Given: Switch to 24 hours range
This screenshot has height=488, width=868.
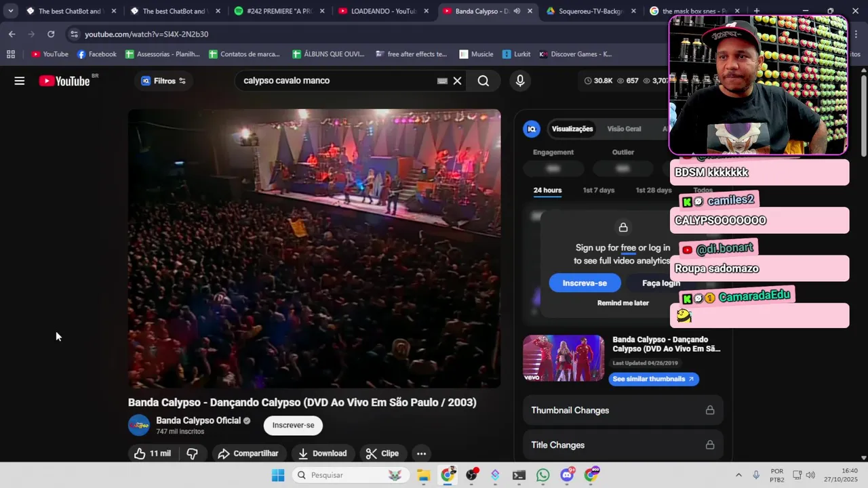Looking at the screenshot, I should [547, 190].
